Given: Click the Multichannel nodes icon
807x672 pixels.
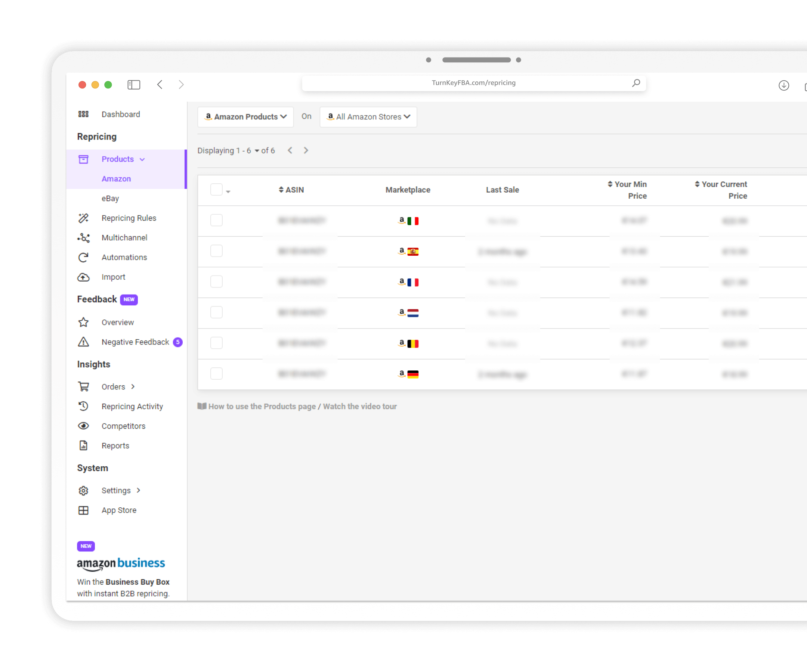Looking at the screenshot, I should pyautogui.click(x=83, y=238).
